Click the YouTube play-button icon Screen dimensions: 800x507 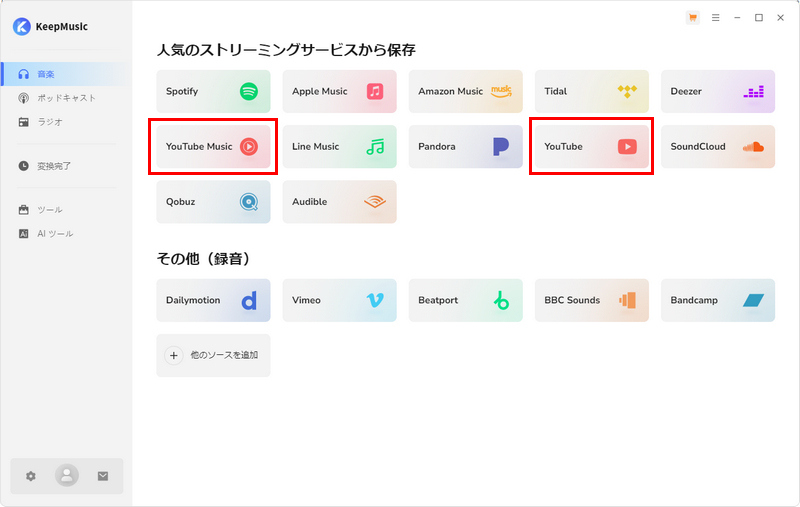628,147
